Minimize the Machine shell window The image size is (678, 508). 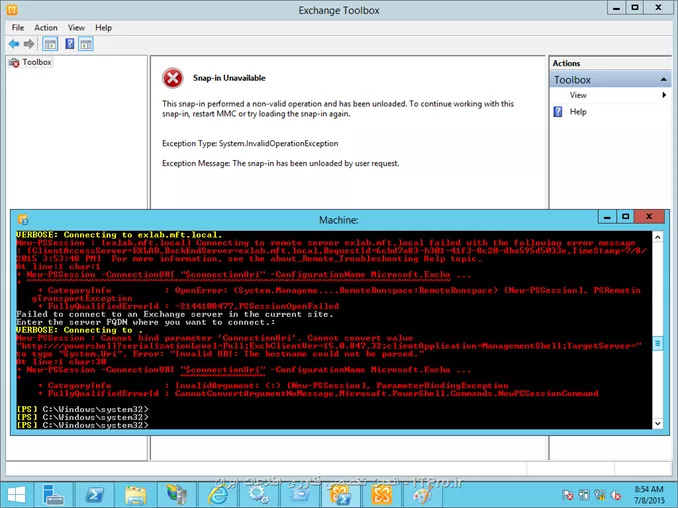pyautogui.click(x=607, y=217)
